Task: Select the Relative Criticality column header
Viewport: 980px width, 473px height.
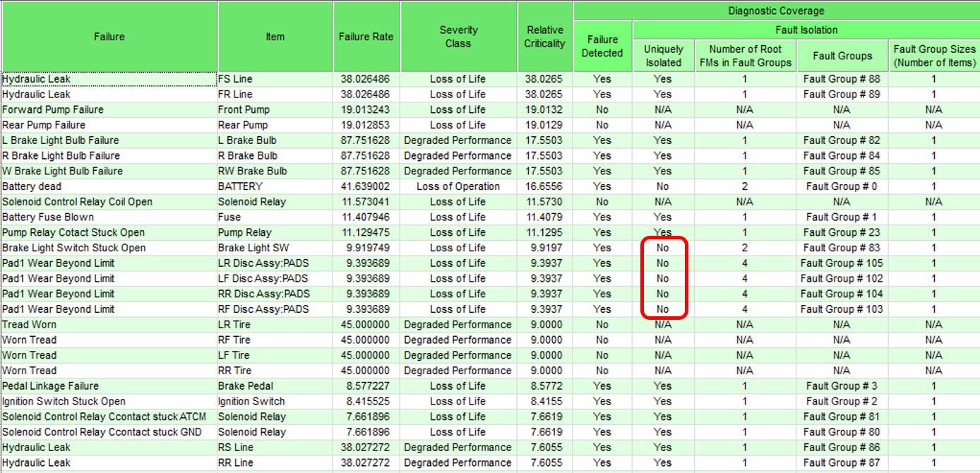Action: (x=544, y=37)
